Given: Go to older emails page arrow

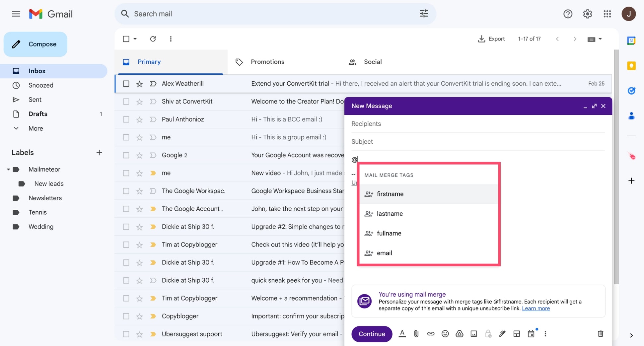Looking at the screenshot, I should (575, 39).
